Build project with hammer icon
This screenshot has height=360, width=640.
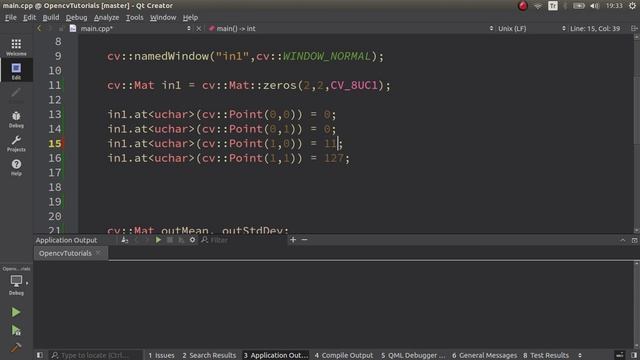(16, 347)
